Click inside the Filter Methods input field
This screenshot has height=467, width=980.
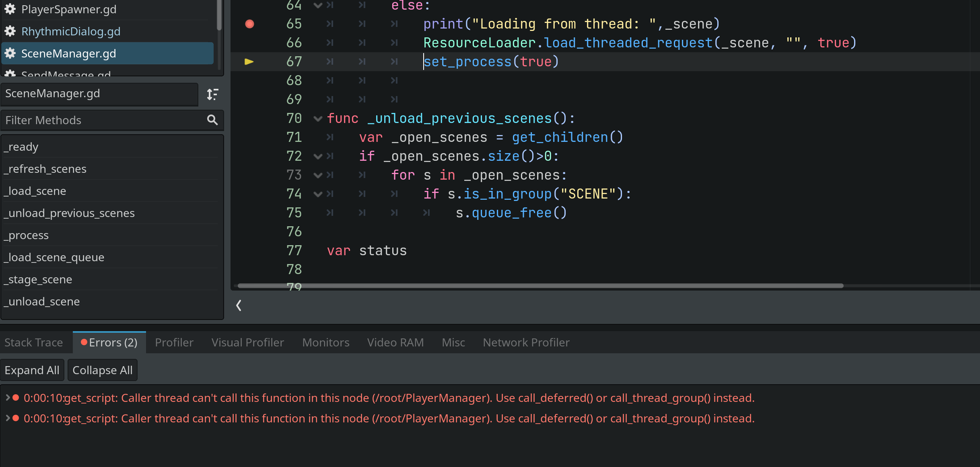tap(101, 120)
